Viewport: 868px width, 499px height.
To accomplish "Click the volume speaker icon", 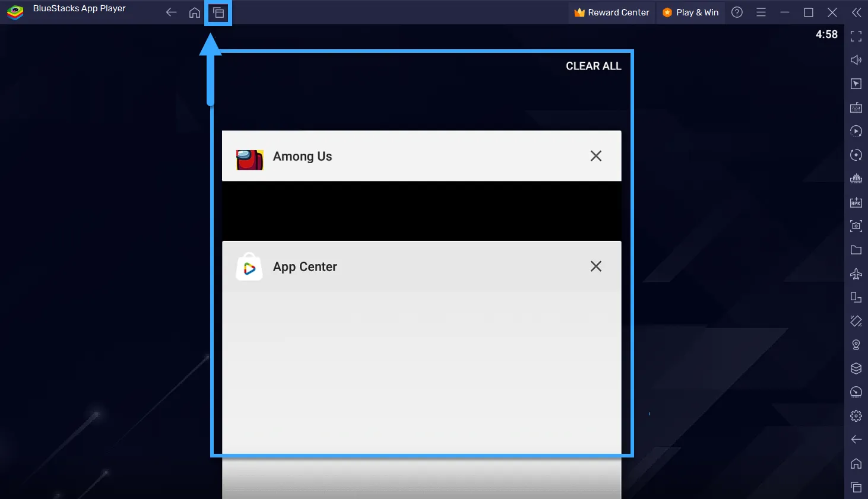I will coord(856,60).
